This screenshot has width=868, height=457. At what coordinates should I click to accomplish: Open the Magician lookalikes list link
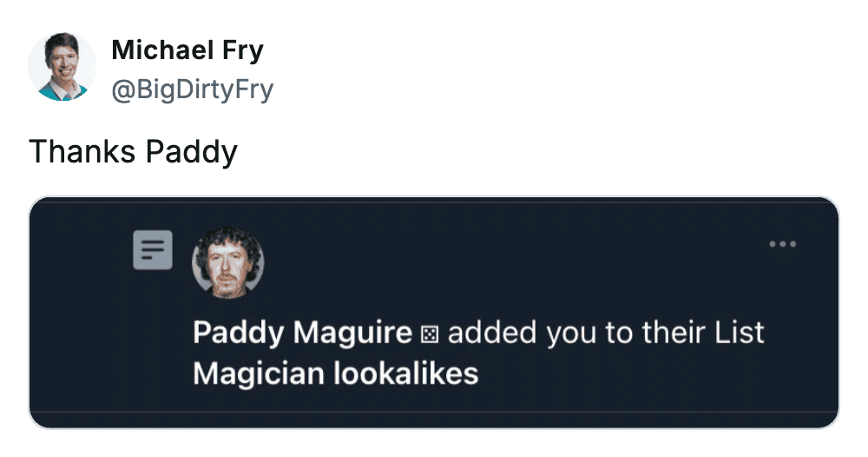[x=336, y=374]
